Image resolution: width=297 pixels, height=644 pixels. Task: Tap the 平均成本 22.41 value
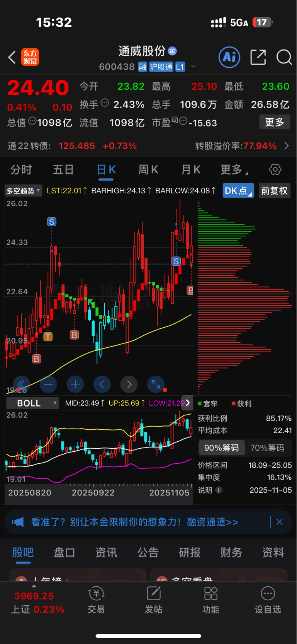tap(282, 430)
